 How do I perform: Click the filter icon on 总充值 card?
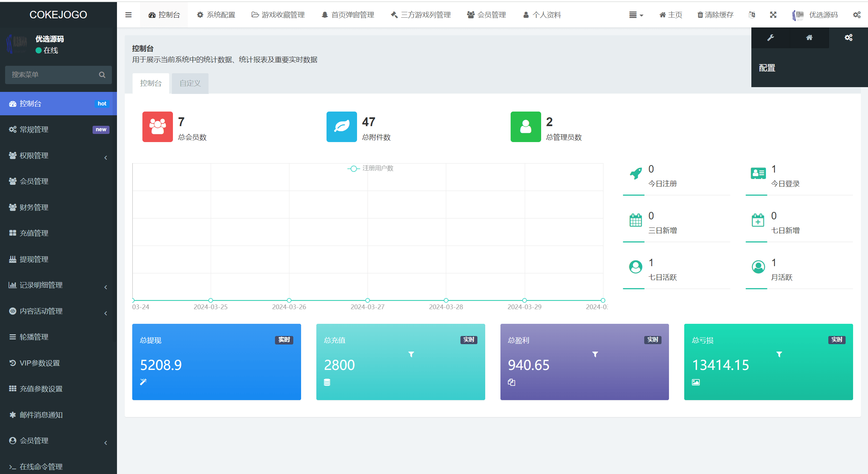click(411, 354)
